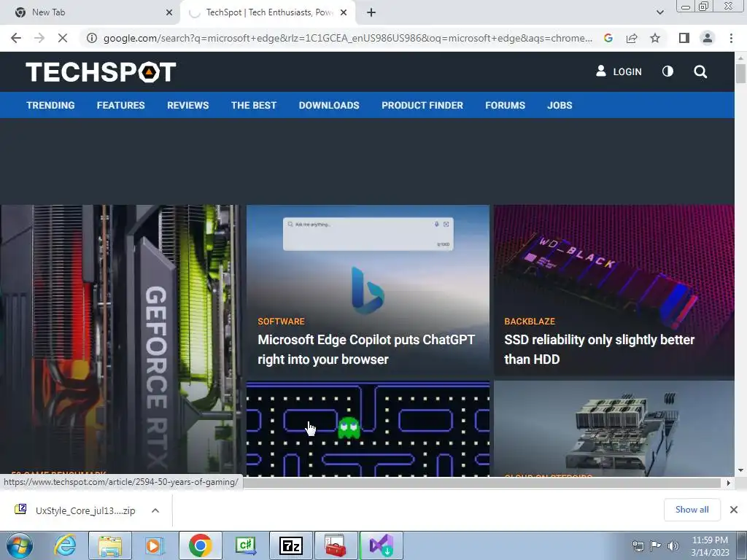Open the C# application in taskbar

point(245,545)
